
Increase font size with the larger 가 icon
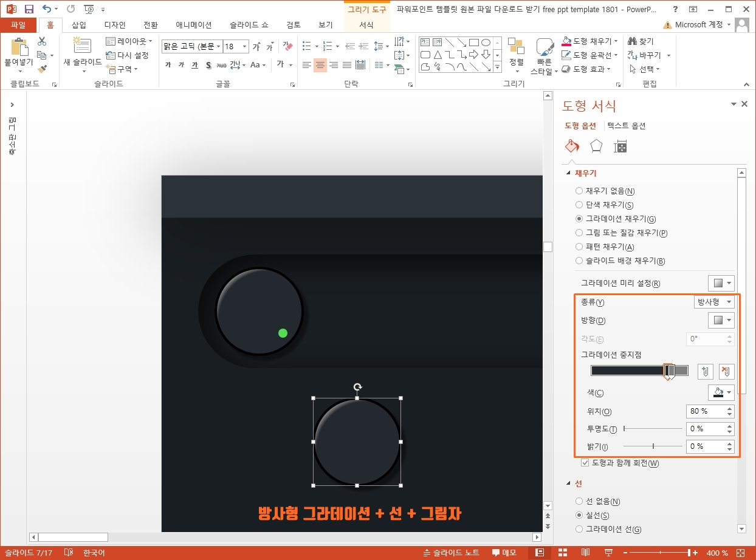256,47
